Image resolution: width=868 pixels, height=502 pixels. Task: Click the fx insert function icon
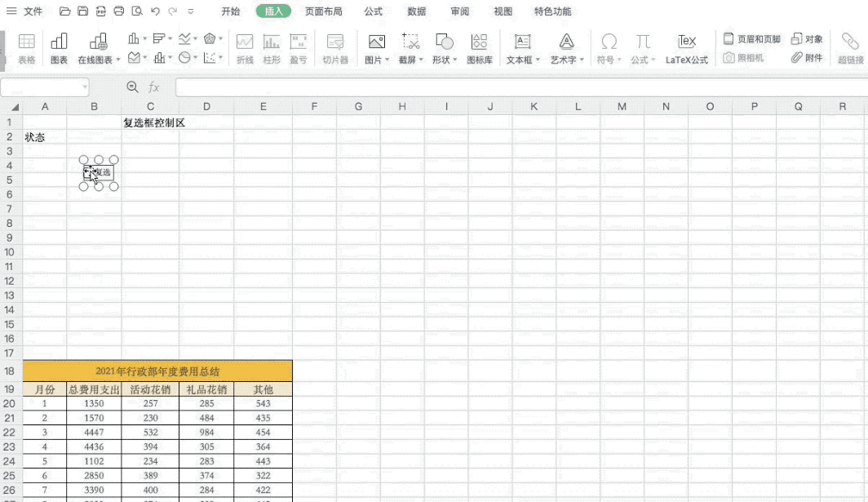154,87
